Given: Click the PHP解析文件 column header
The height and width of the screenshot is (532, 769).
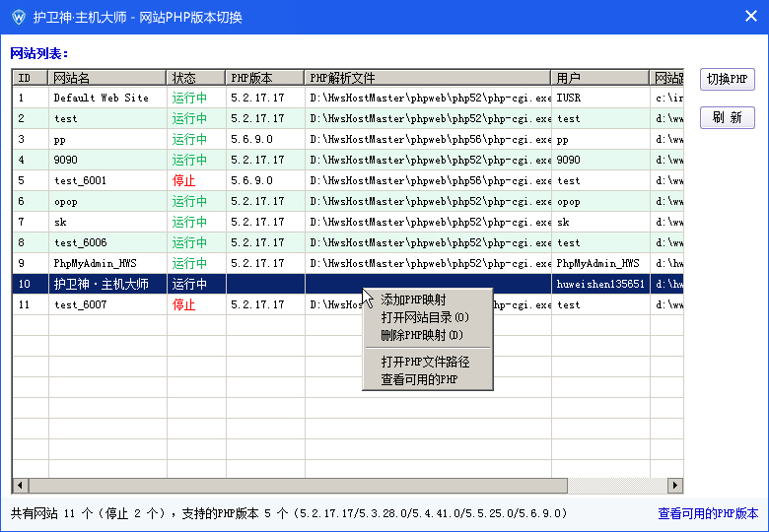Looking at the screenshot, I should point(428,78).
